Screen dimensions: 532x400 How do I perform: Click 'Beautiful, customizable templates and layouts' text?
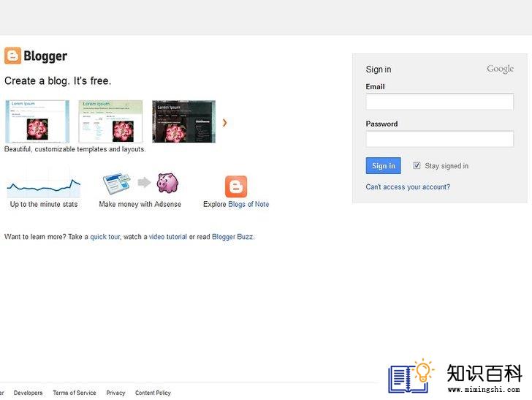click(x=75, y=149)
